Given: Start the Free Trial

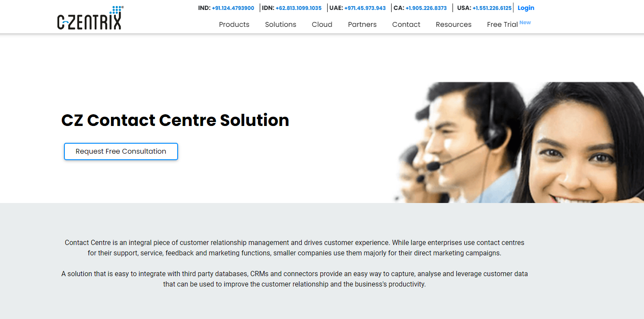Looking at the screenshot, I should (x=502, y=25).
